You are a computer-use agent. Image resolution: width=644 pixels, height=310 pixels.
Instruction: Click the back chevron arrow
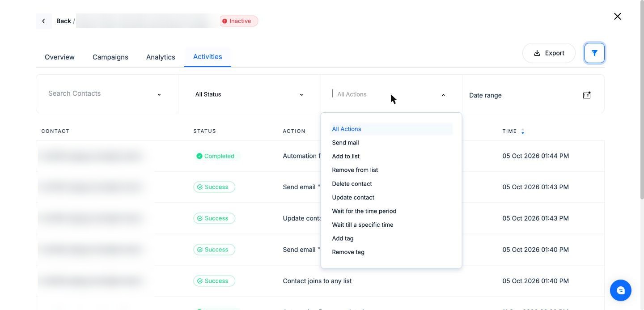43,21
